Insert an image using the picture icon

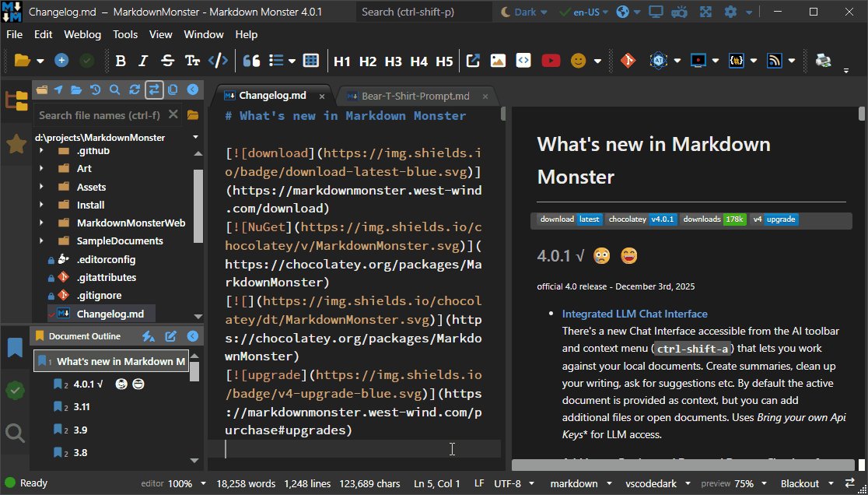click(x=499, y=61)
